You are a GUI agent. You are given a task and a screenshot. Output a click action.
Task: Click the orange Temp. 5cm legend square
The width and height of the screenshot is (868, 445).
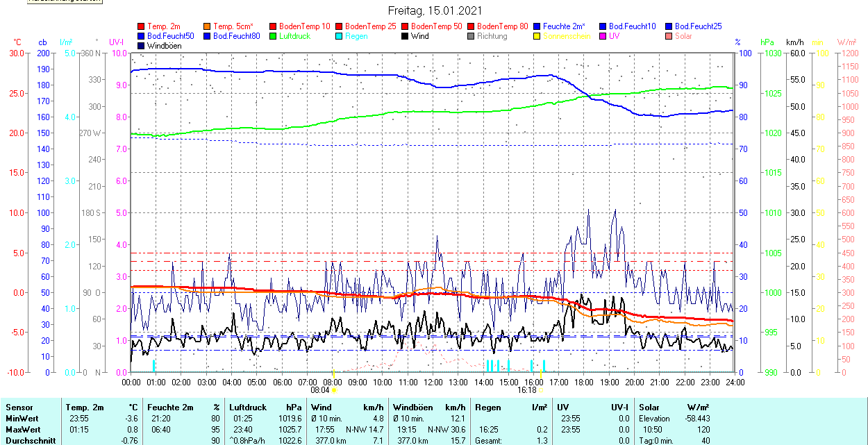(x=207, y=26)
